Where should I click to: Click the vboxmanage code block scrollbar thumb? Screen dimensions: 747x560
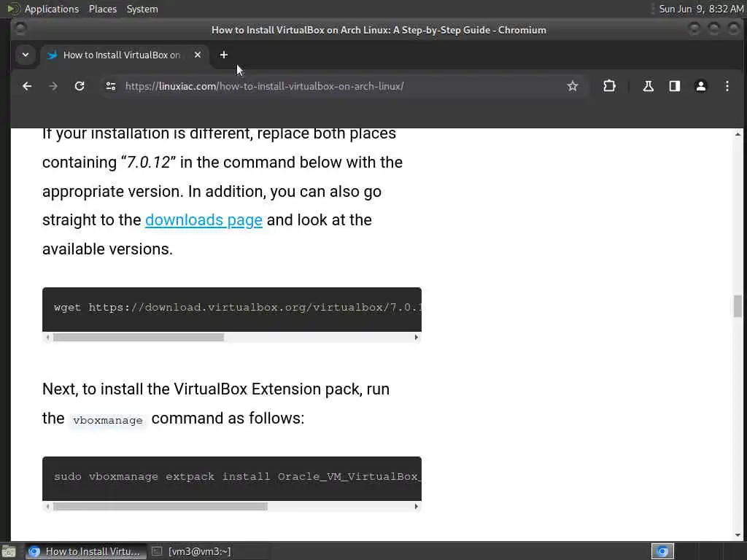[x=160, y=507]
